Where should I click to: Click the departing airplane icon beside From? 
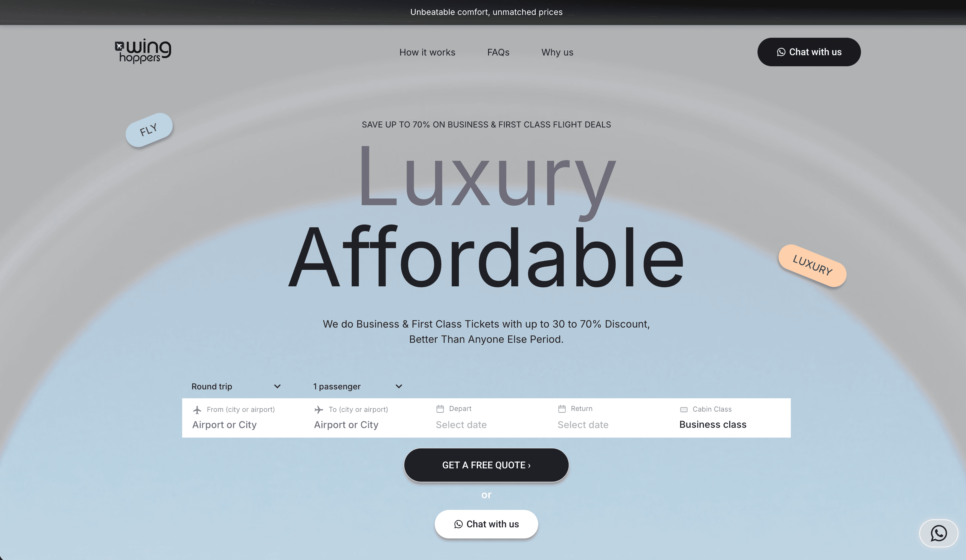[x=197, y=409]
